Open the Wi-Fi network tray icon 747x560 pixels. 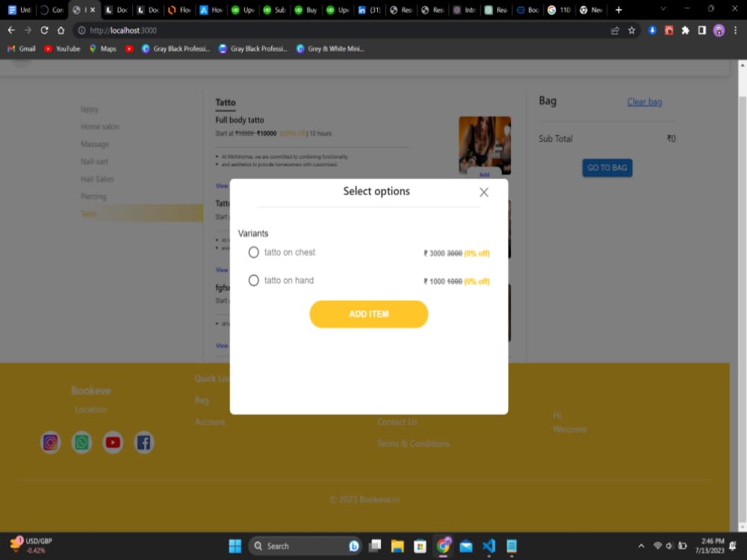pos(657,547)
